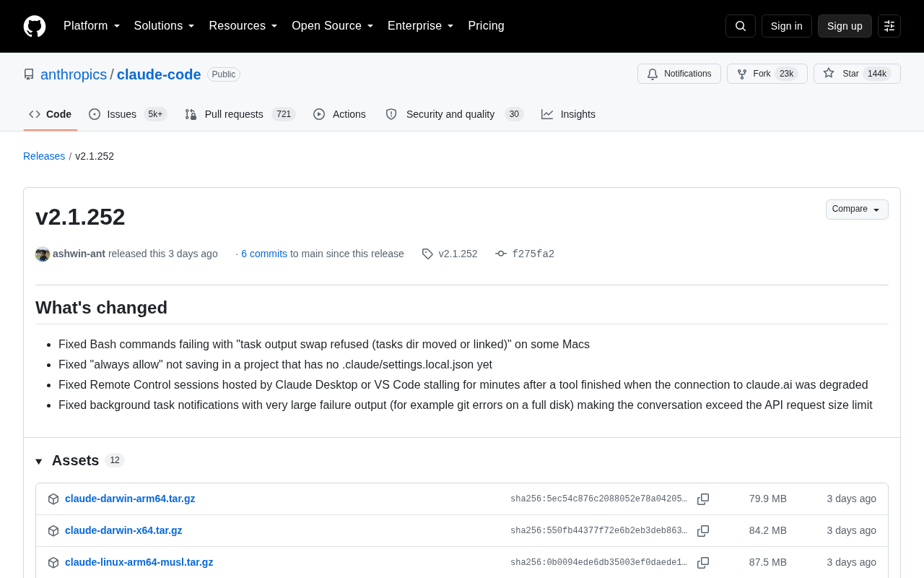Screen dimensions: 924x578
Task: Collapse the Assets section
Action: pos(39,461)
